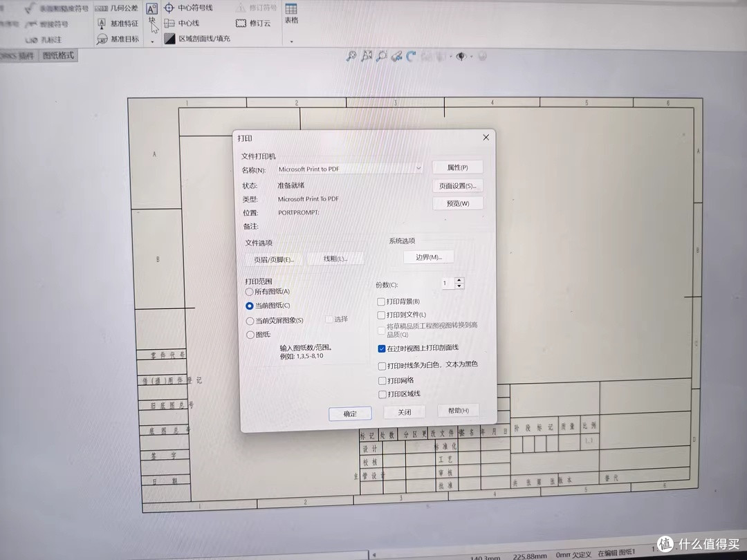
Task: Click the zoom to fit magnifier icon
Action: 351,56
